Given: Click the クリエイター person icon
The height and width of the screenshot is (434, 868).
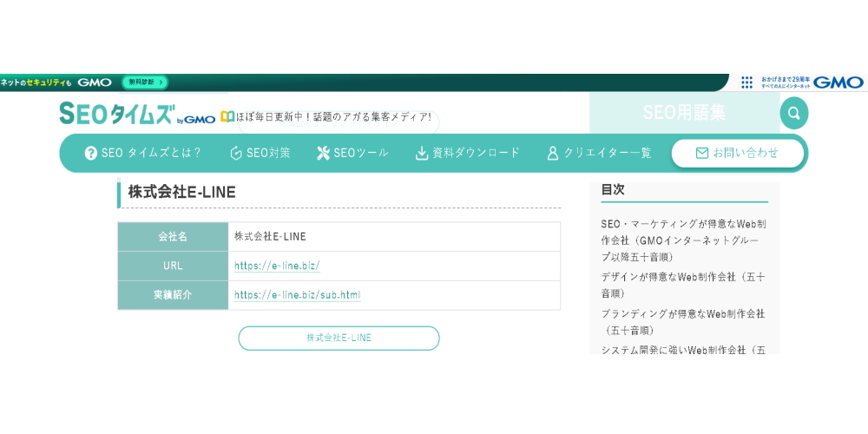Looking at the screenshot, I should click(x=552, y=154).
